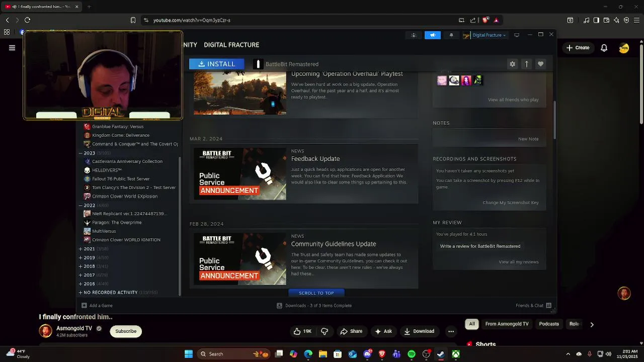This screenshot has height=362, width=644.
Task: Open YouTube notifications bell
Action: coord(604,48)
